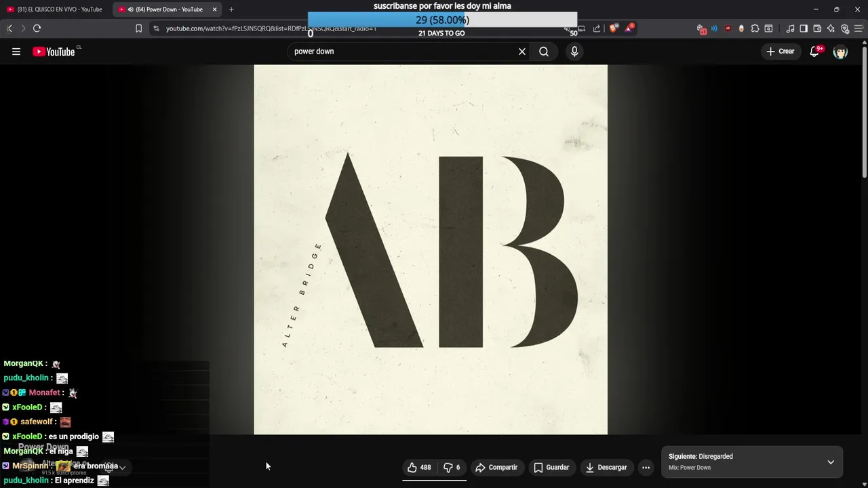The image size is (868, 488).
Task: Click the youtube.com URL address field
Action: (x=271, y=28)
